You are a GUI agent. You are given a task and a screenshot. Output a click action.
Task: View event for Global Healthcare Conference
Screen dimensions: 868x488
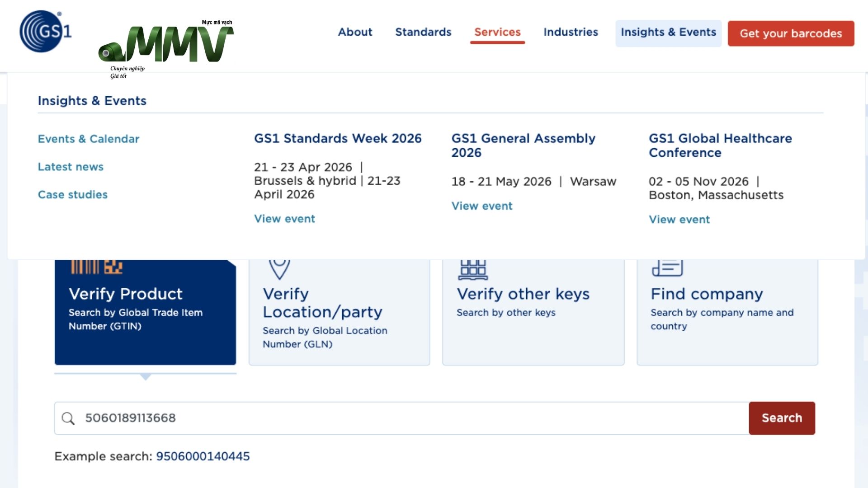679,220
